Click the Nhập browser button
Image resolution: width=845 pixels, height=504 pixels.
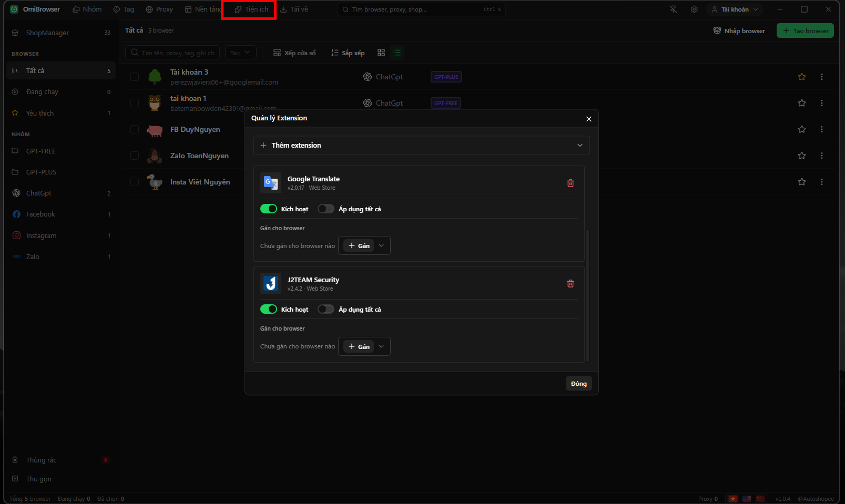[x=739, y=30]
